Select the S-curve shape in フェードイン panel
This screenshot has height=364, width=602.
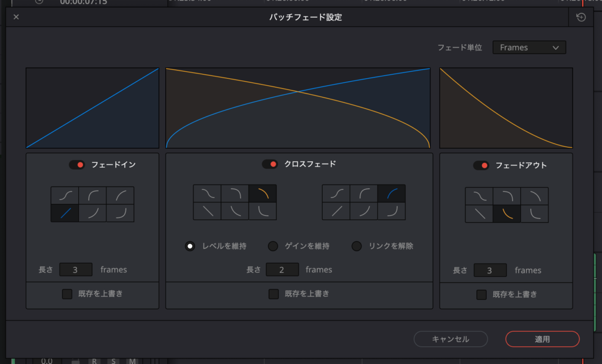click(65, 195)
